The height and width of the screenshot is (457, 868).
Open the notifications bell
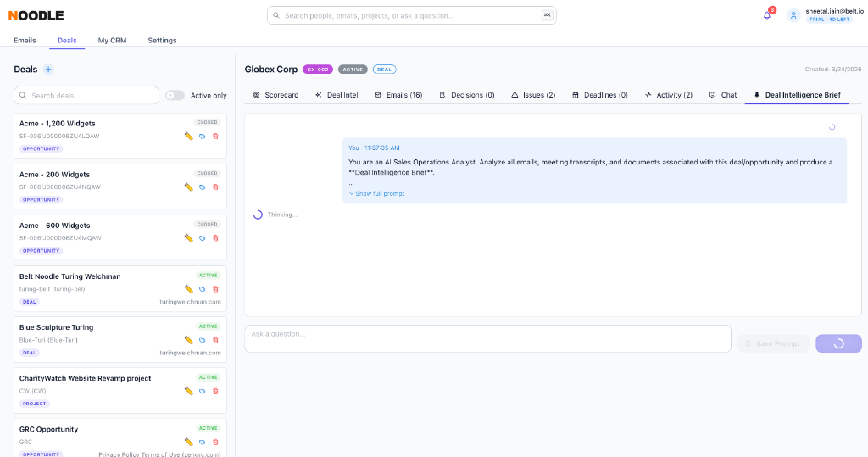(766, 15)
